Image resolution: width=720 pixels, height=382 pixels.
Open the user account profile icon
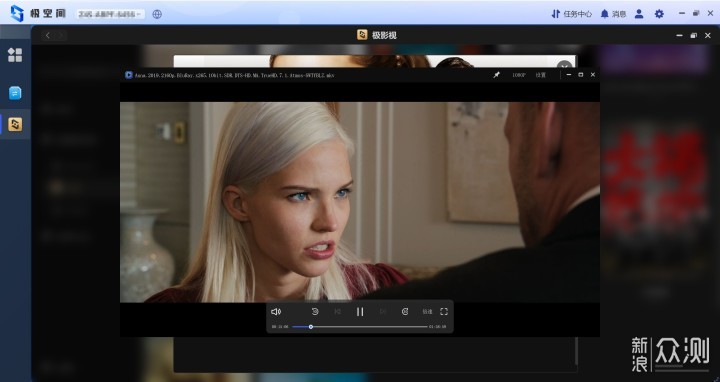[x=639, y=14]
